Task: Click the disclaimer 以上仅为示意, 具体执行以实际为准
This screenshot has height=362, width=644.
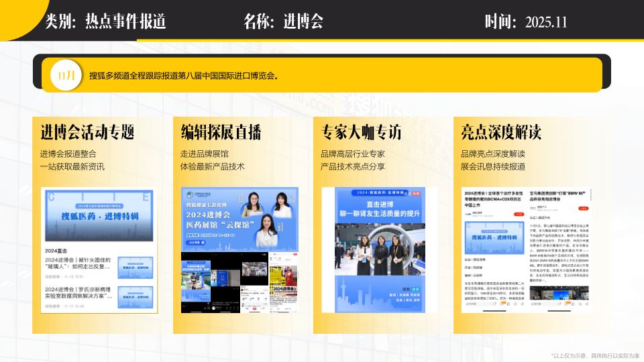Action: click(x=595, y=356)
